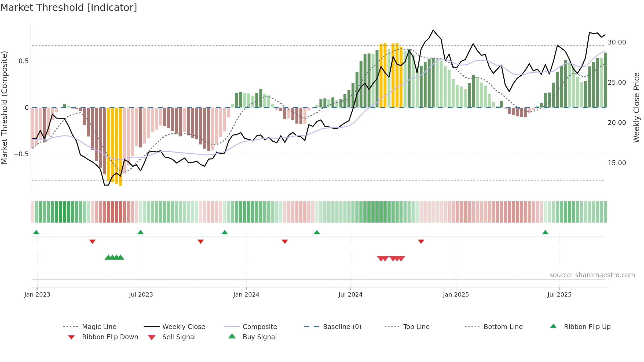Viewport: 644px width, 362px height.
Task: Click the Market Threshold (Composite) axis title
Action: click(x=4, y=107)
